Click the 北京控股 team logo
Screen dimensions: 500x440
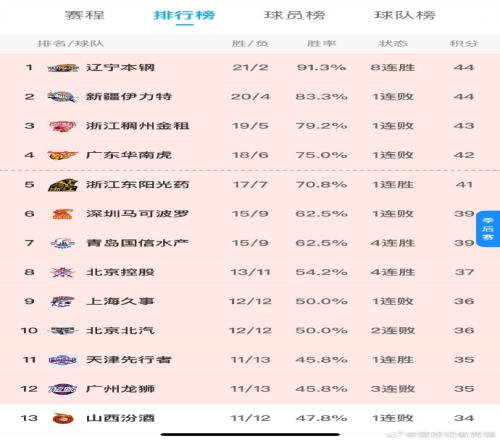coord(63,272)
